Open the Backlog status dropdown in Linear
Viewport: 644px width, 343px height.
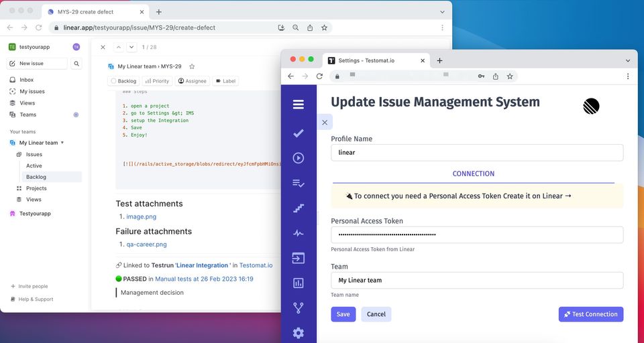123,81
